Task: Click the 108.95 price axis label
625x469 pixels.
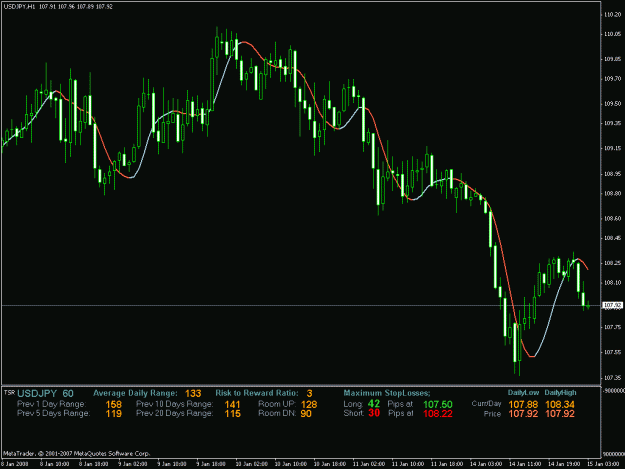Action: point(613,174)
